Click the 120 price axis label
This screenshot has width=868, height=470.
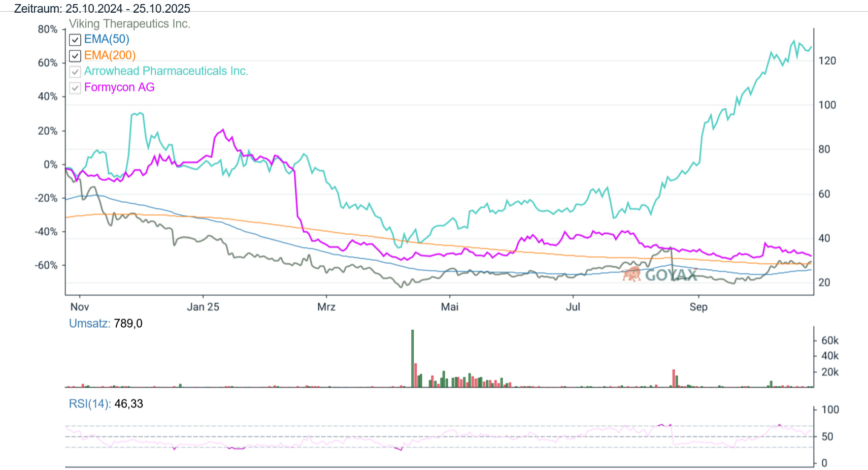tap(827, 61)
